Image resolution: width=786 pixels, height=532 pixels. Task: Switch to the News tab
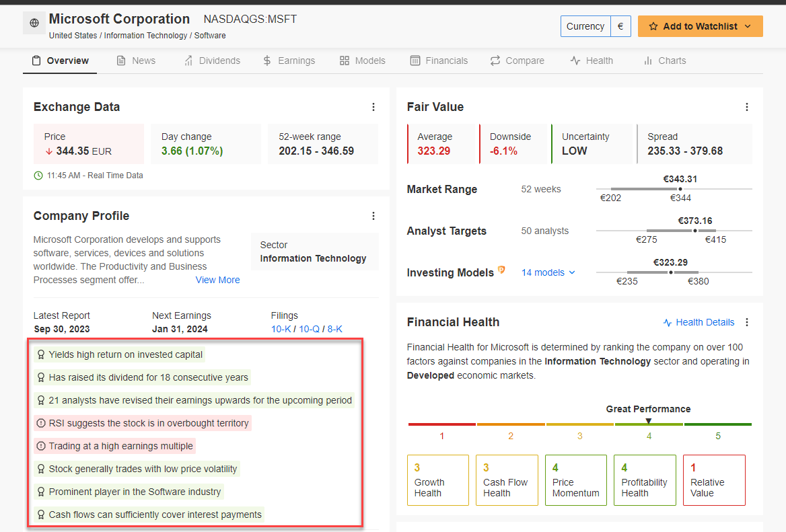[x=137, y=61]
